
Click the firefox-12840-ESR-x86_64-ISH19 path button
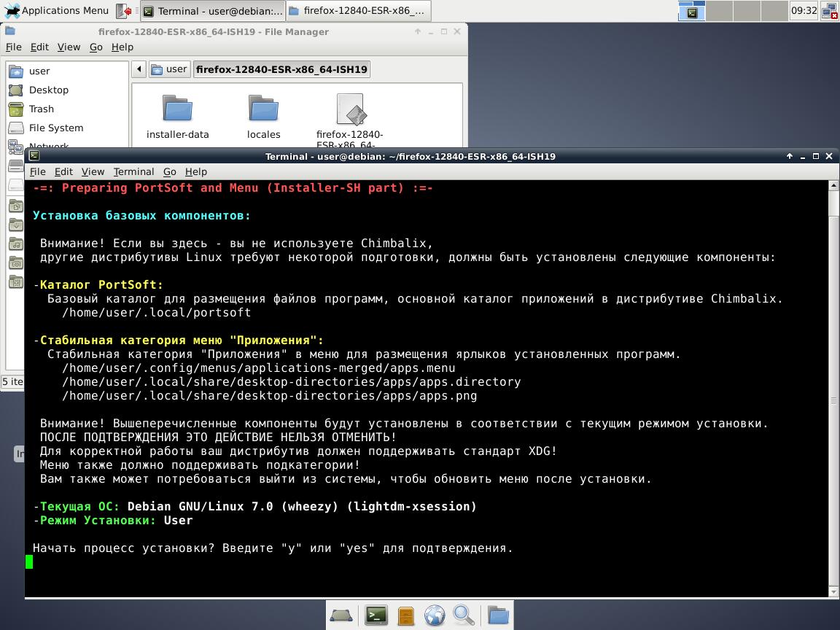click(x=281, y=69)
